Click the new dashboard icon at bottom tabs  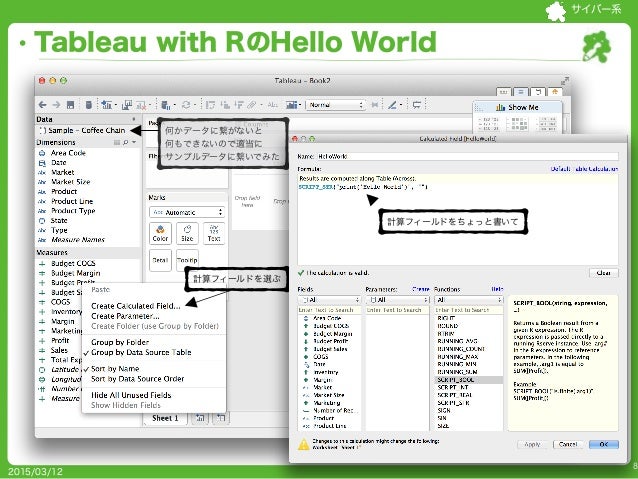(x=221, y=418)
